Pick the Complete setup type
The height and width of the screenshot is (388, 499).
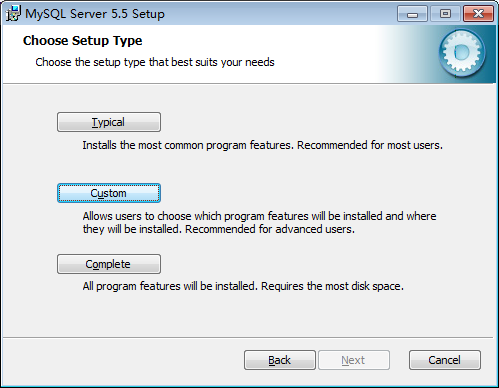[109, 264]
